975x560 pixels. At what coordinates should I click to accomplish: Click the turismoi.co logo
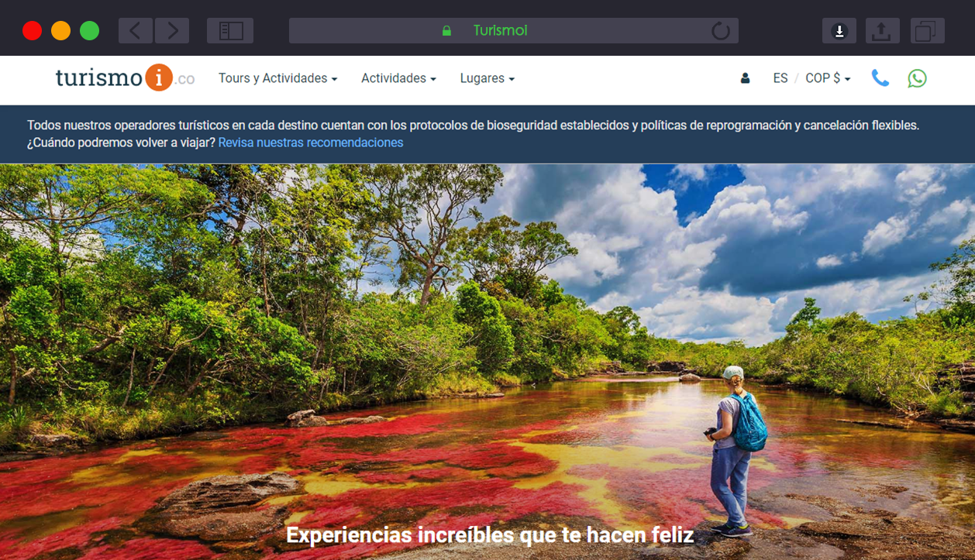pyautogui.click(x=125, y=78)
